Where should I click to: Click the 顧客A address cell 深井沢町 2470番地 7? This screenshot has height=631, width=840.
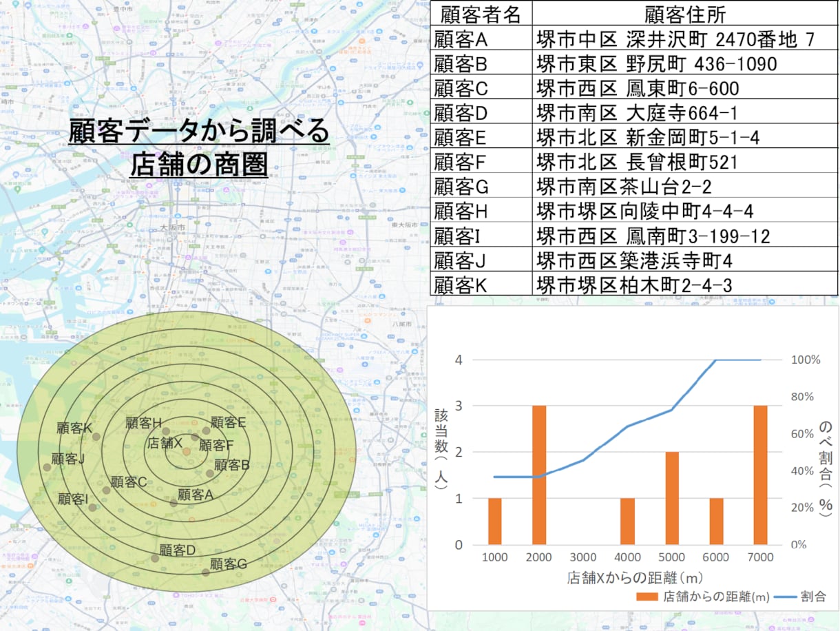pyautogui.click(x=685, y=39)
